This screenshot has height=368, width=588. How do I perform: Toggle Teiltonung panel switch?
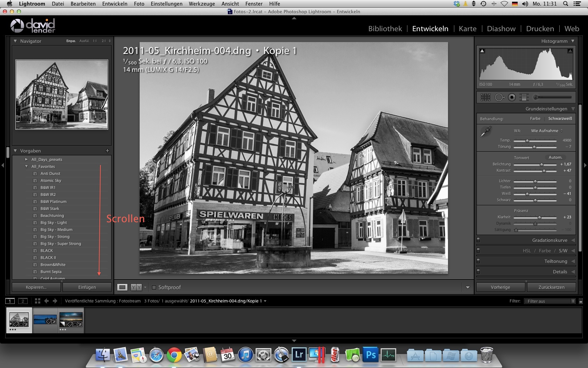(x=478, y=261)
